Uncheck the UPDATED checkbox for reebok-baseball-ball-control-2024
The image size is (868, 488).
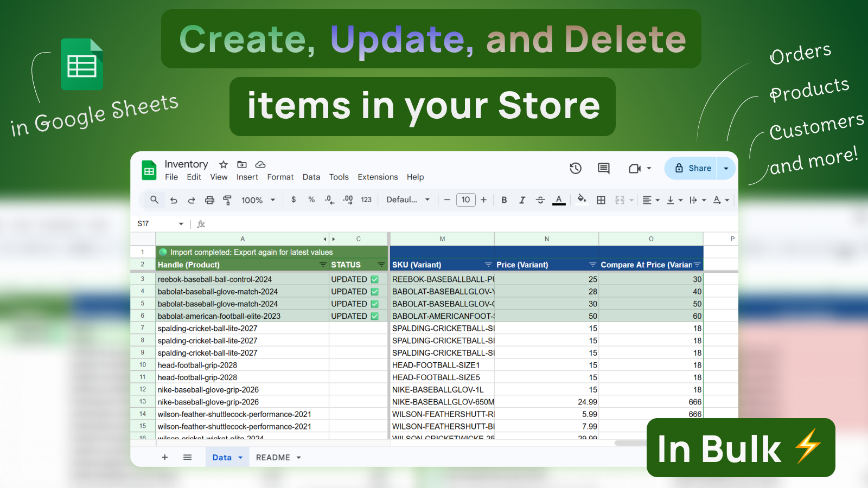pos(375,279)
